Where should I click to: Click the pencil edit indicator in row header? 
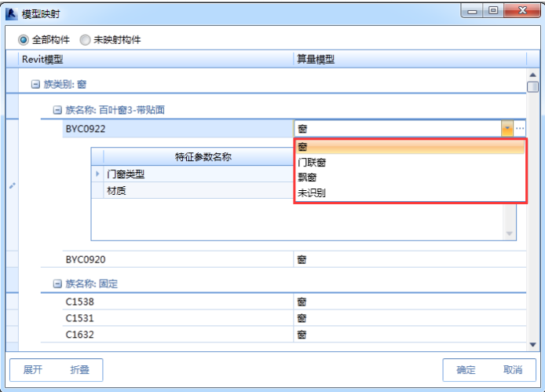[12, 185]
